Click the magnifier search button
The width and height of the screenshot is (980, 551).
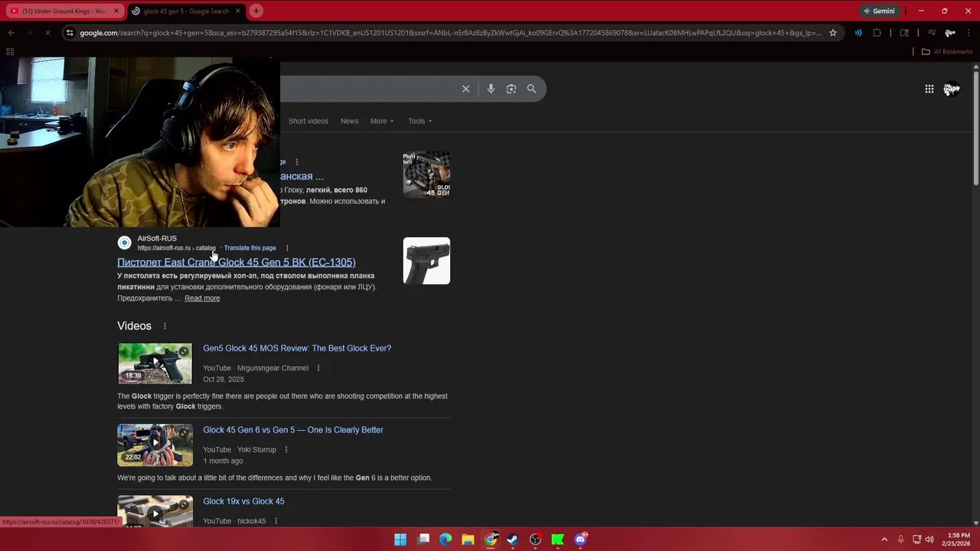point(531,89)
